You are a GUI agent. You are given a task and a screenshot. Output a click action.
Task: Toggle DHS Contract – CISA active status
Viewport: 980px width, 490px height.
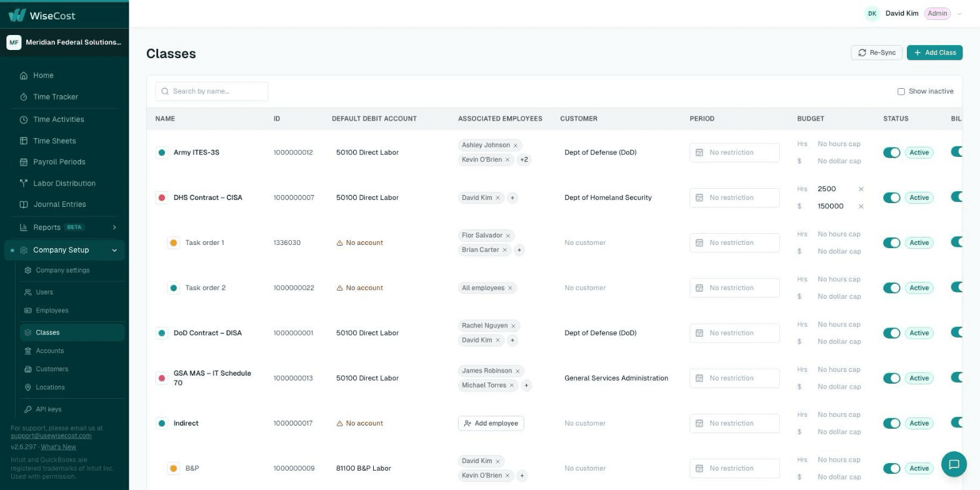(x=892, y=197)
